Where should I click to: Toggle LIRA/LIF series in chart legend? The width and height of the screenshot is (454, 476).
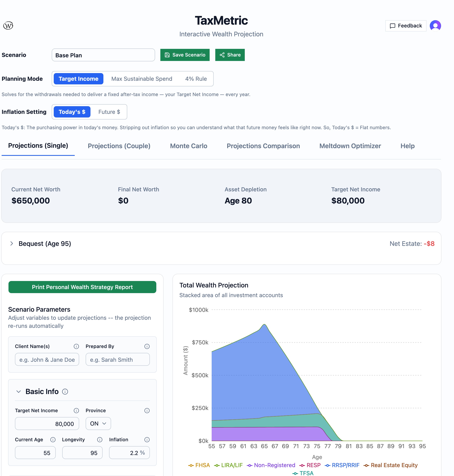point(228,465)
